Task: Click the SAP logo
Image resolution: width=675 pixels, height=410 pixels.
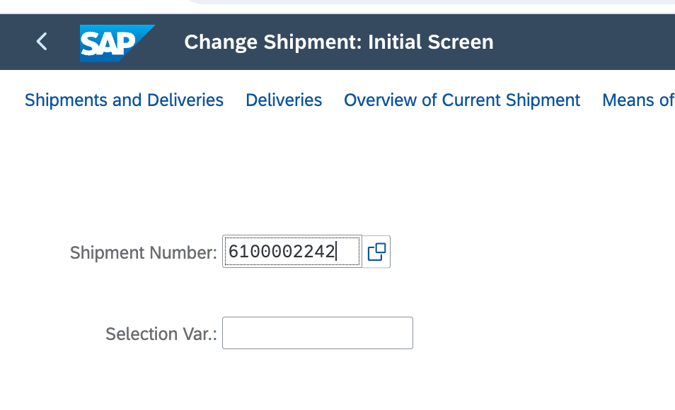Action: [116, 42]
